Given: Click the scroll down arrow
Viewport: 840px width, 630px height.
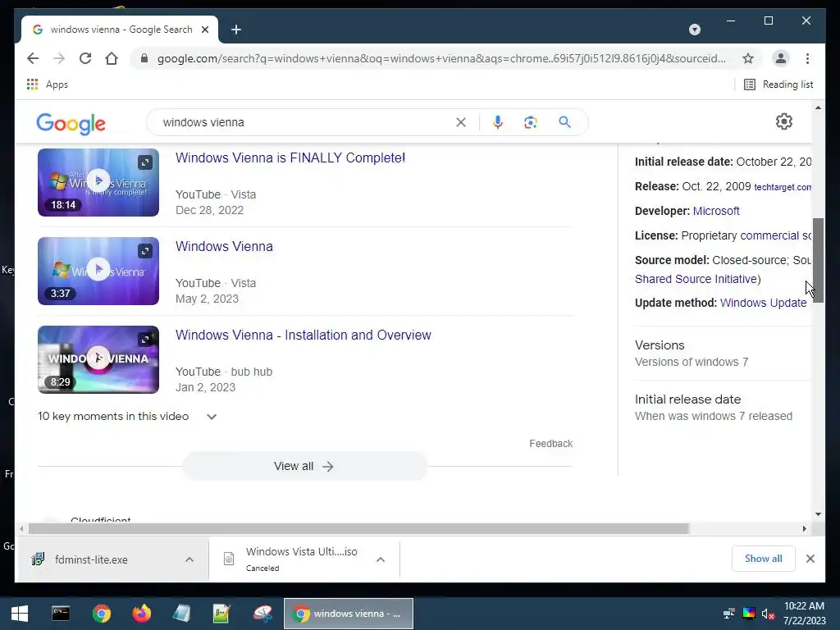Looking at the screenshot, I should 818,514.
